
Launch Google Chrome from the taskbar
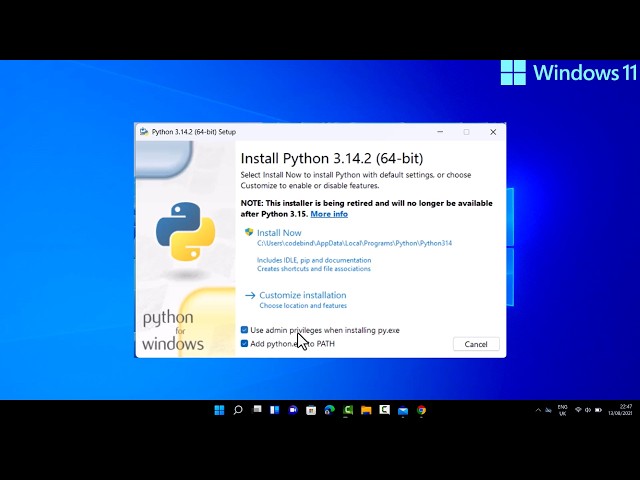click(421, 410)
